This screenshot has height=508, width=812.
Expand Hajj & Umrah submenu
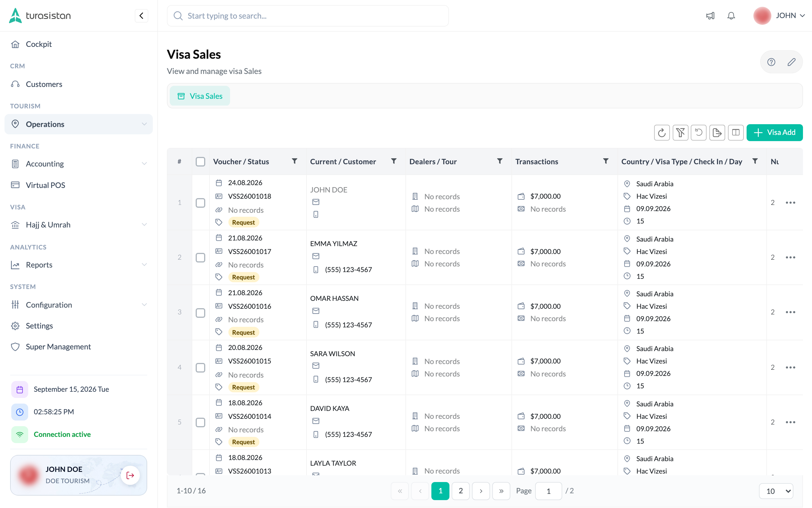78,224
